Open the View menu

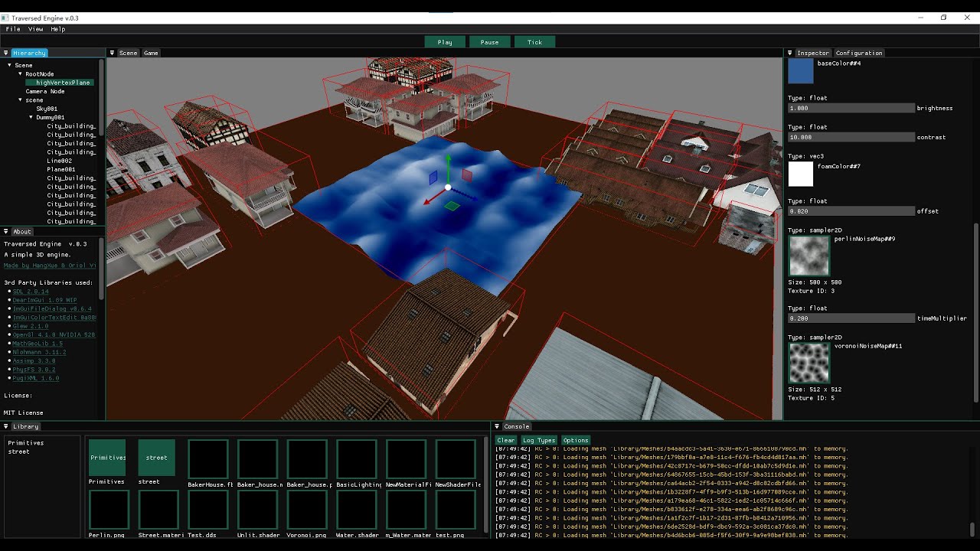point(35,29)
